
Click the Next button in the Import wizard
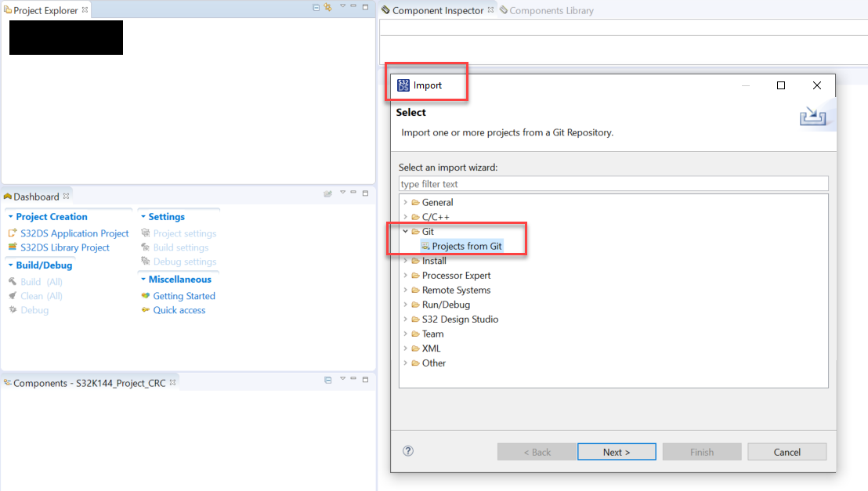coord(617,451)
